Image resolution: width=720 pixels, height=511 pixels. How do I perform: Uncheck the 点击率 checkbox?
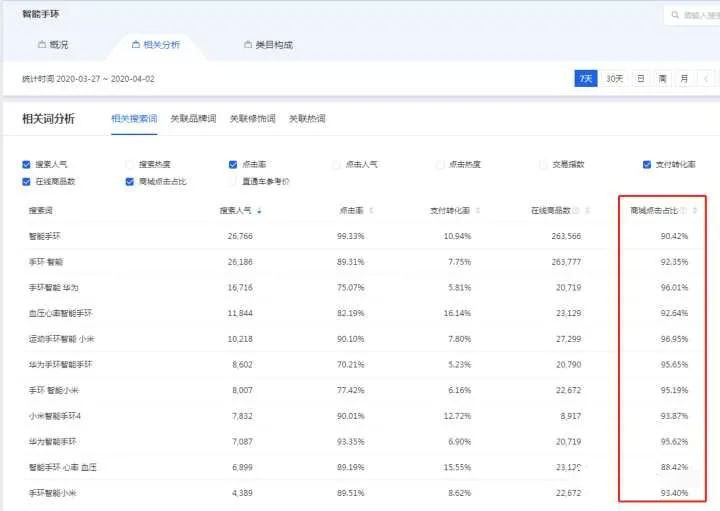point(233,164)
